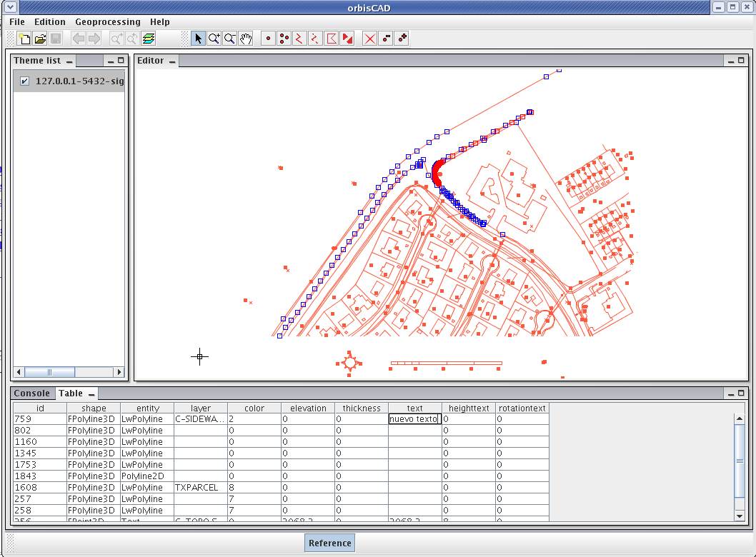Viewport: 756px width, 557px height.
Task: Click table scrollbar down arrow
Action: click(740, 516)
